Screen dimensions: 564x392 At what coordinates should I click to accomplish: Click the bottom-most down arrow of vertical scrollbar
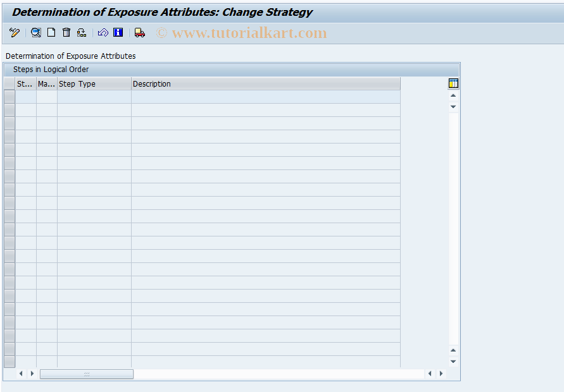pos(453,362)
